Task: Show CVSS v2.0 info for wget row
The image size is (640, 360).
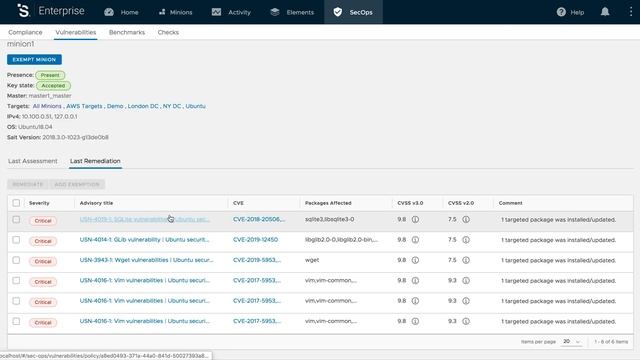Action: (x=466, y=260)
